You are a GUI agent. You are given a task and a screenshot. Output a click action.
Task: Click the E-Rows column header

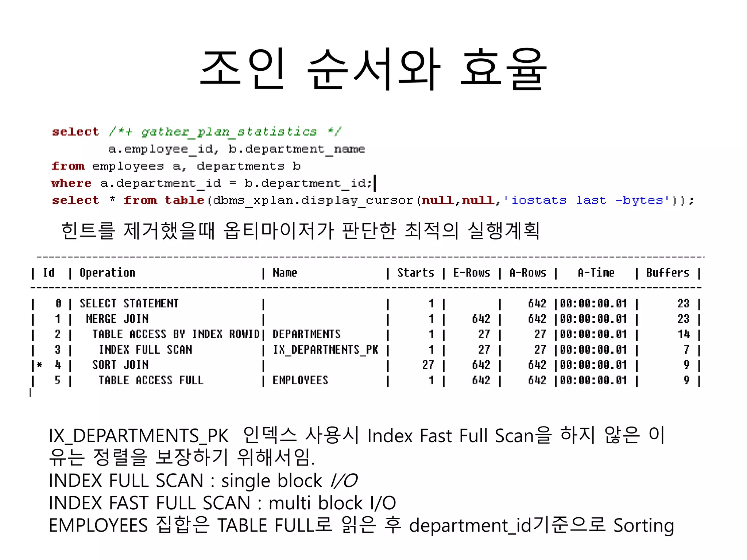471,273
